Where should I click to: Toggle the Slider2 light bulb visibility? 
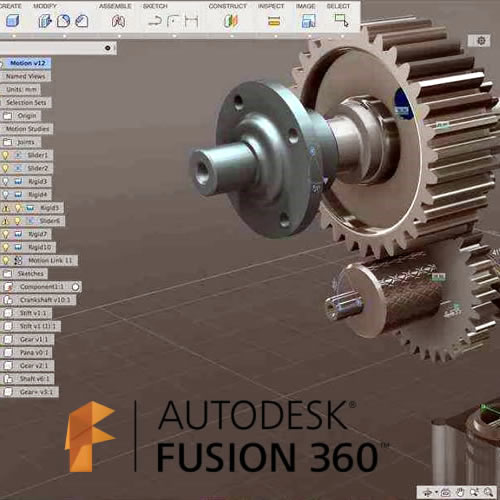[x=6, y=168]
